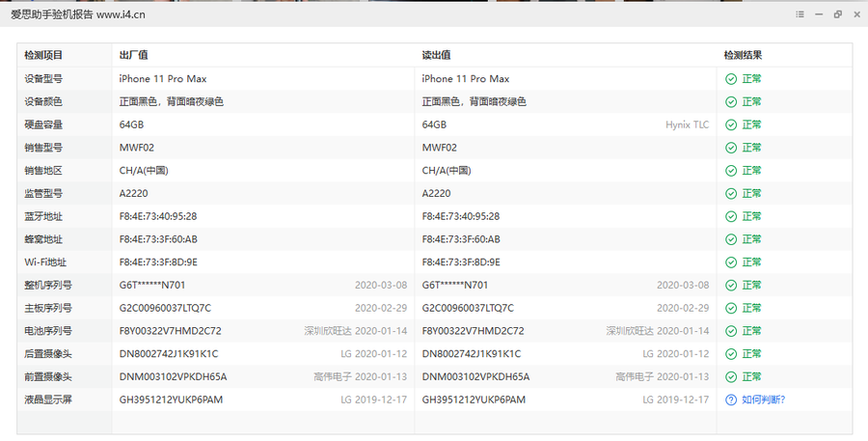Click the window title 爱思助手验机报告 www.i4.cn
This screenshot has width=868, height=441.
point(78,14)
